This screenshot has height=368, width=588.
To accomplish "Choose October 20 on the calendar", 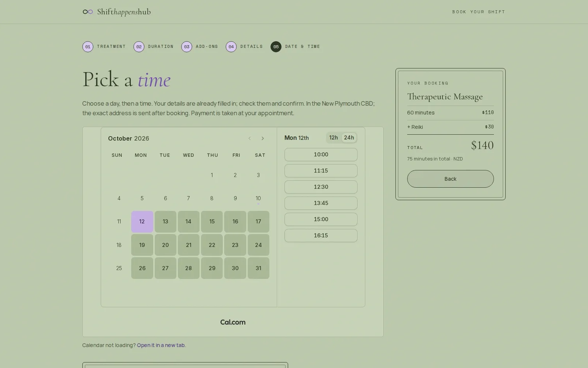I will point(165,245).
